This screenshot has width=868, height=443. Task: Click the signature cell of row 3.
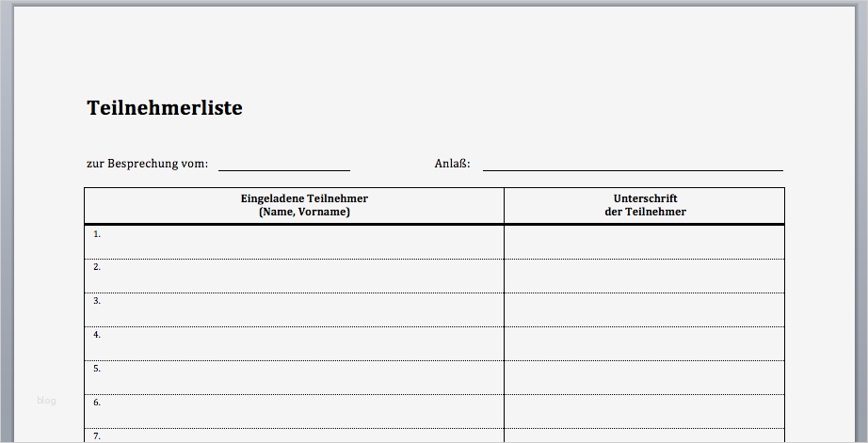644,309
